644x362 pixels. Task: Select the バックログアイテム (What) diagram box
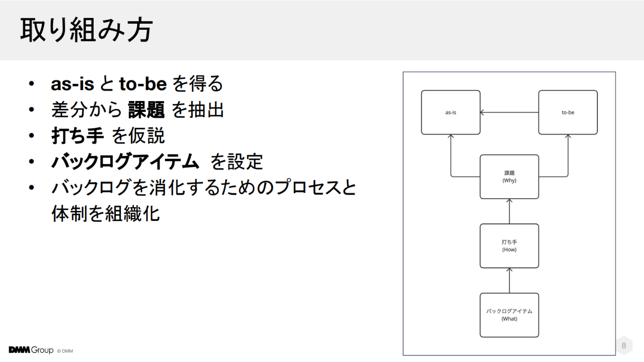click(x=509, y=315)
